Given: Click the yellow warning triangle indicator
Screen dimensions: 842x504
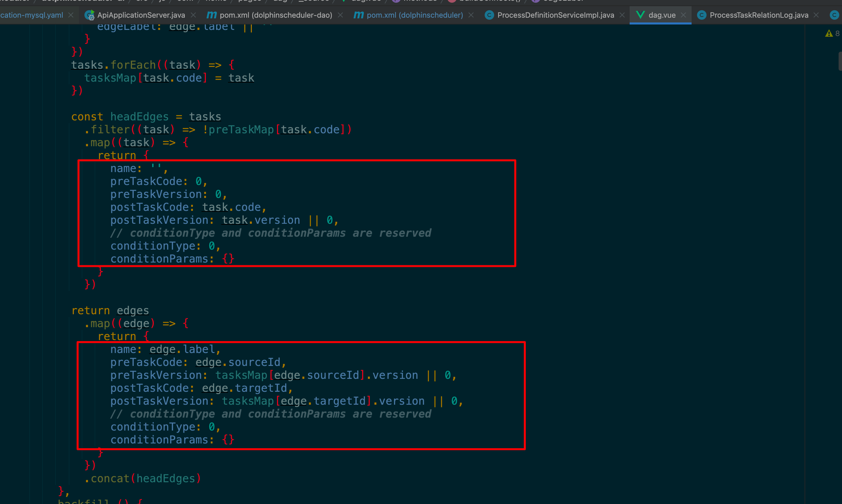Looking at the screenshot, I should click(829, 33).
